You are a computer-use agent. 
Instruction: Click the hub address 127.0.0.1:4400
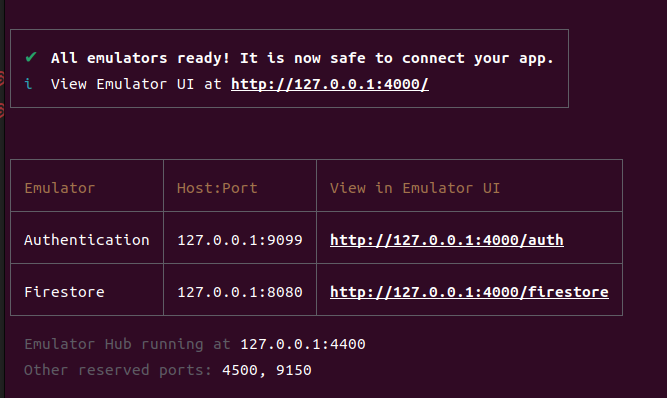point(302,344)
